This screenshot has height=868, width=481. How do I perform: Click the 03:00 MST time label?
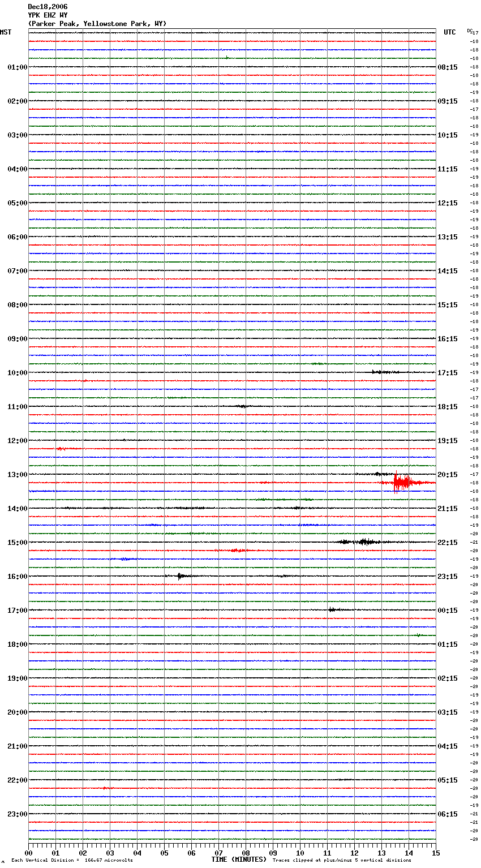click(18, 135)
